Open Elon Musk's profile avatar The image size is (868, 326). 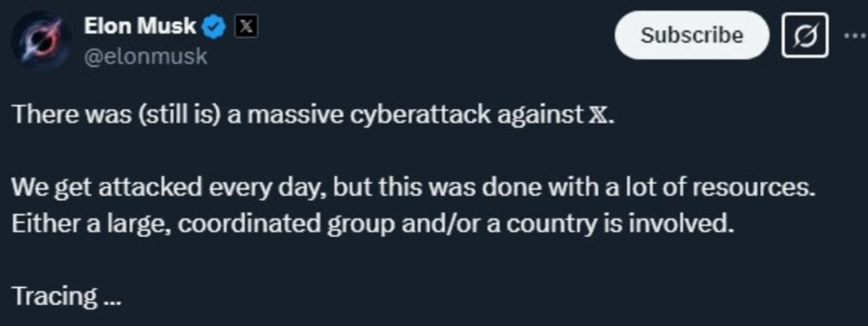(x=43, y=41)
